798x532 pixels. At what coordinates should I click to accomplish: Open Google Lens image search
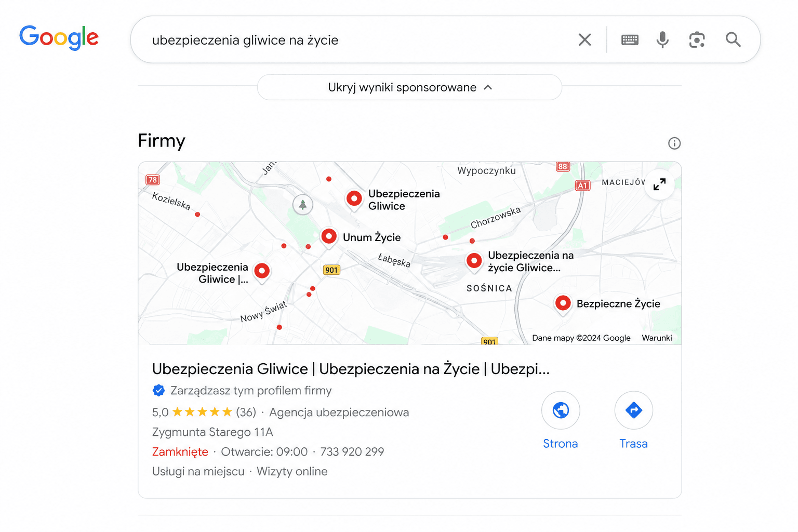click(697, 39)
